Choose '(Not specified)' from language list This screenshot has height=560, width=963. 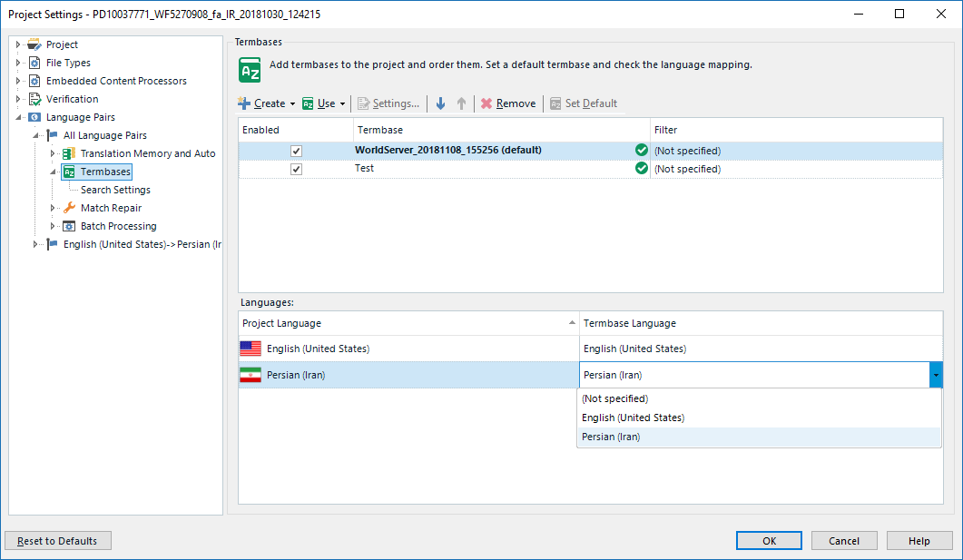pos(614,398)
